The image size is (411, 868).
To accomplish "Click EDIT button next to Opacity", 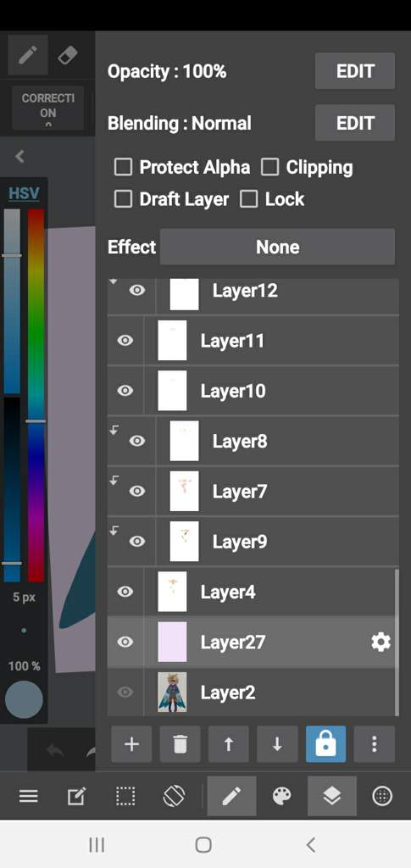I will click(355, 71).
